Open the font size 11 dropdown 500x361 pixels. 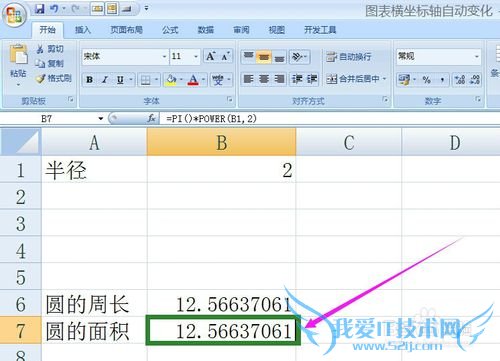196,56
